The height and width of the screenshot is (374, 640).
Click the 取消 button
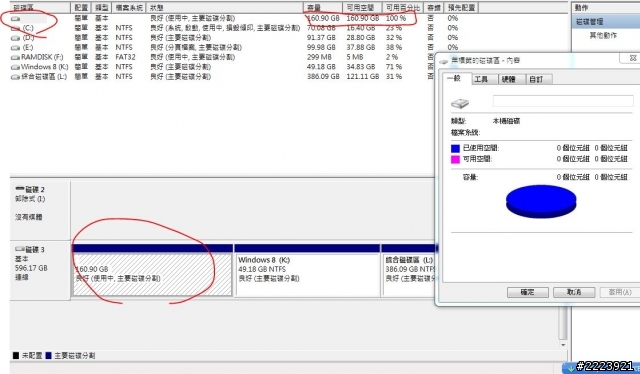pyautogui.click(x=573, y=292)
